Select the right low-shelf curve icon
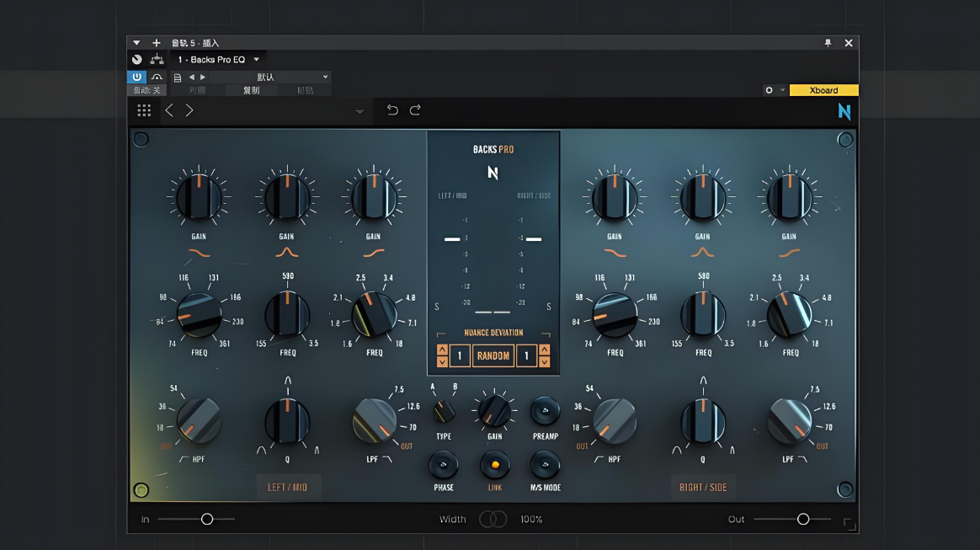Viewport: 980px width, 550px height. coord(615,254)
